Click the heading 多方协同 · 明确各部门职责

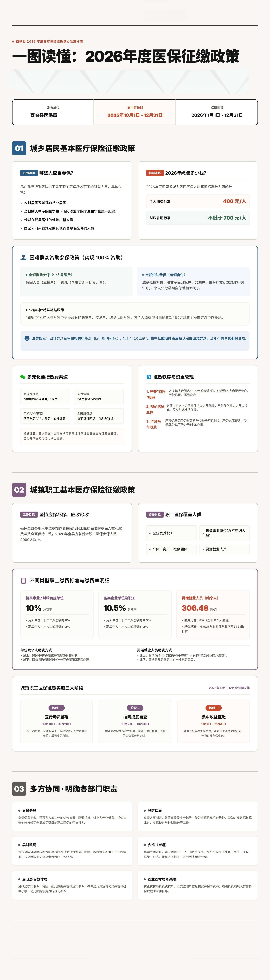click(74, 789)
